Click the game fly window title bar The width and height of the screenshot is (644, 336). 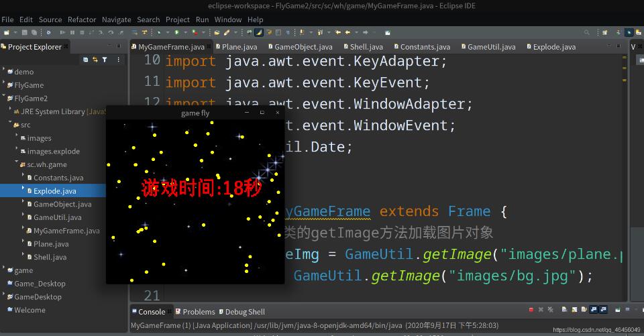195,113
